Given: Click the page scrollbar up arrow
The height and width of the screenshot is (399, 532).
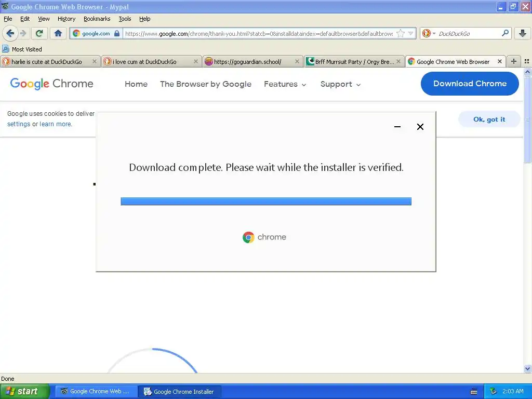Looking at the screenshot, I should click(x=527, y=72).
